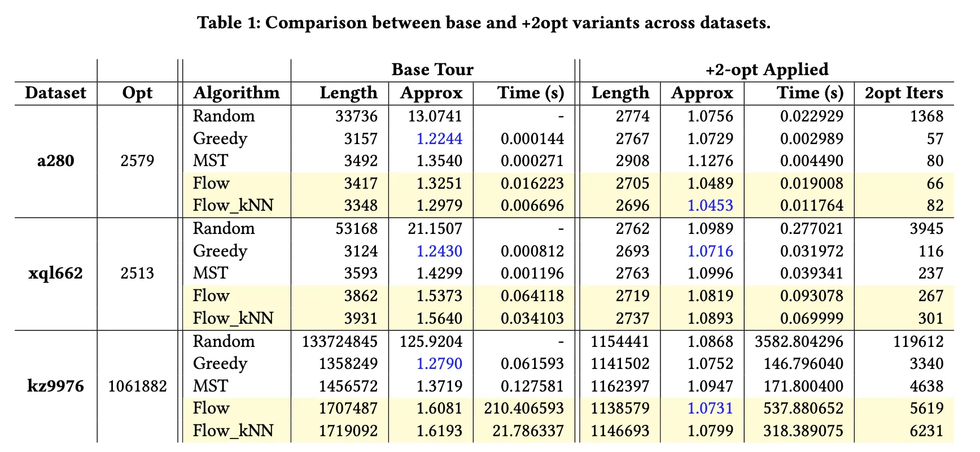The image size is (980, 452).
Task: Select the Algorithm column header
Action: (236, 93)
